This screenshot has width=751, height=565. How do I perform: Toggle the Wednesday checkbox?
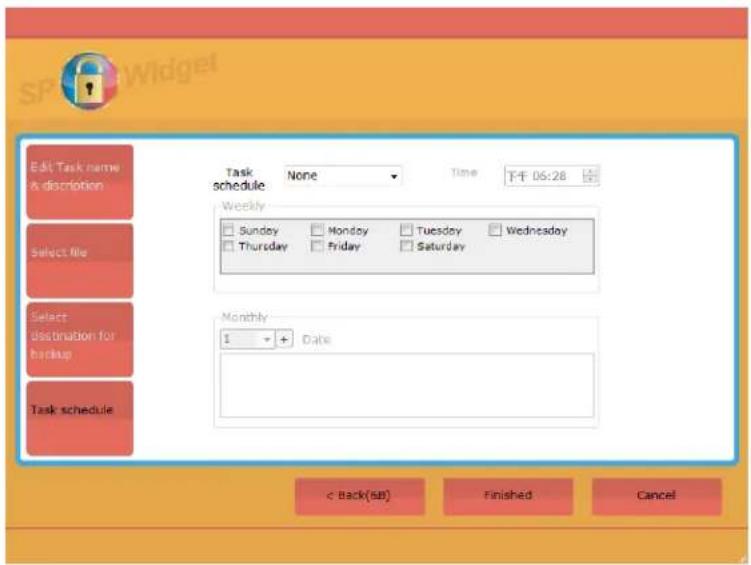pyautogui.click(x=495, y=230)
